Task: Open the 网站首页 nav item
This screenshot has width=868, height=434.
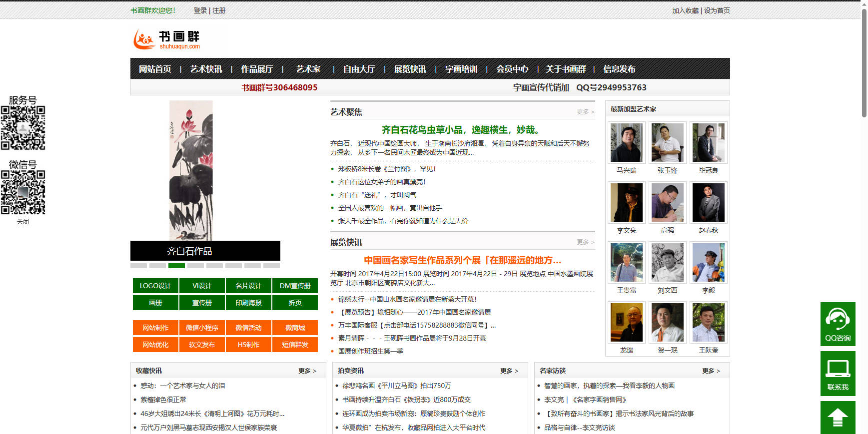Action: [155, 69]
